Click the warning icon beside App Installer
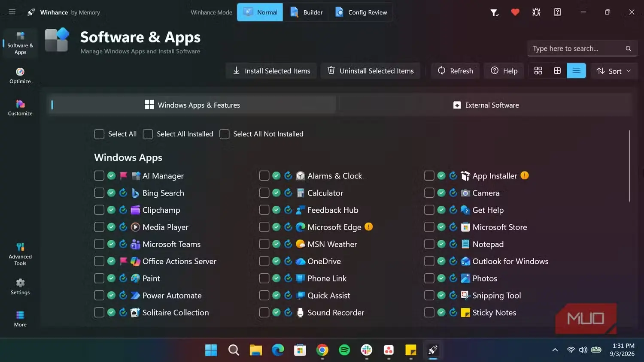 pyautogui.click(x=525, y=175)
